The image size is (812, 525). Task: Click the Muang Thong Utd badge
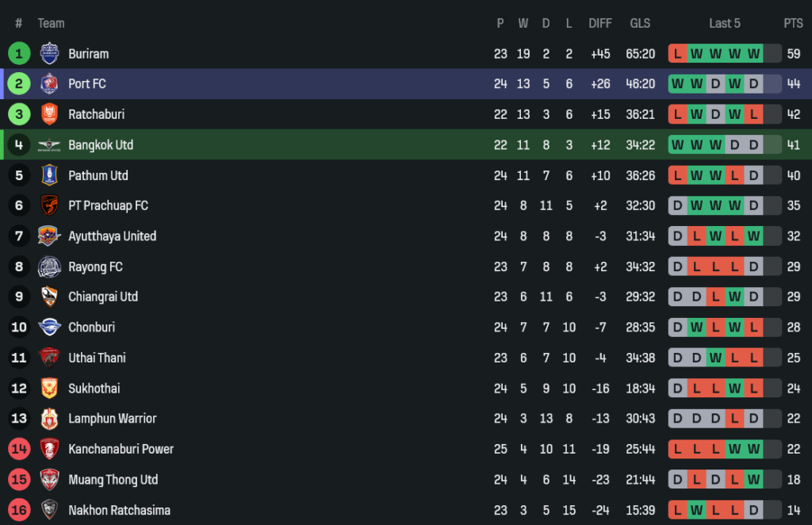(50, 479)
